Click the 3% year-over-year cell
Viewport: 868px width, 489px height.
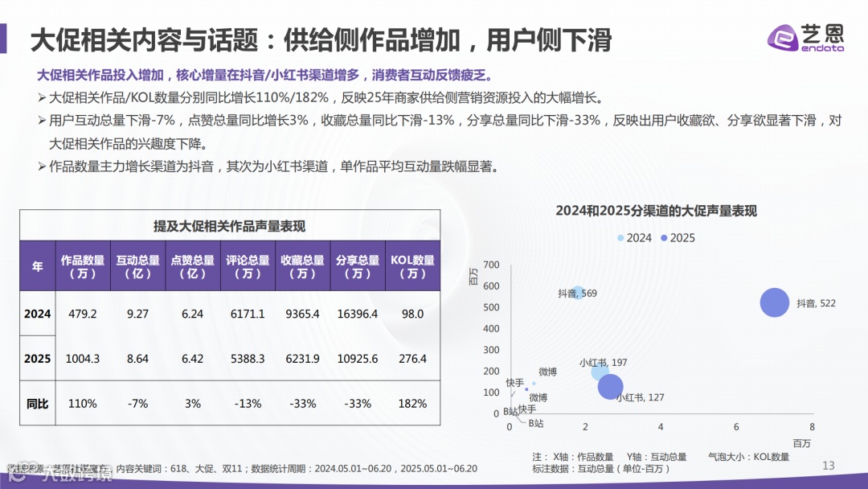(193, 404)
